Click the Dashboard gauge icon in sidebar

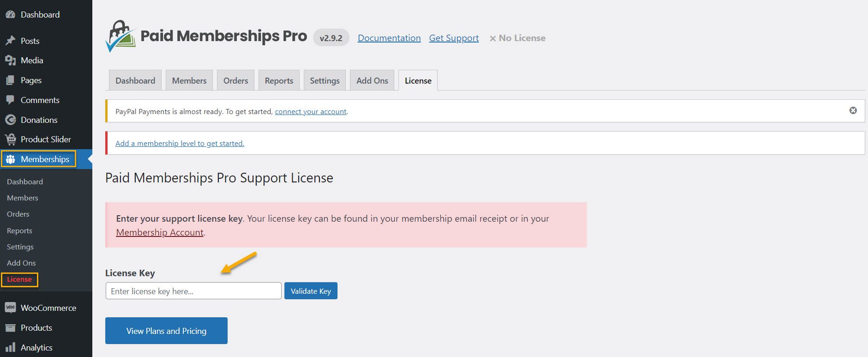(x=10, y=15)
